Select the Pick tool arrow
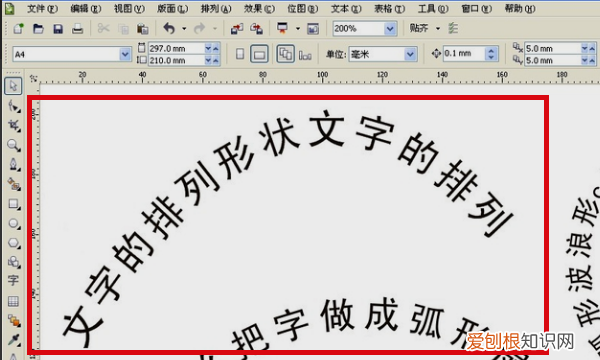 (x=13, y=86)
